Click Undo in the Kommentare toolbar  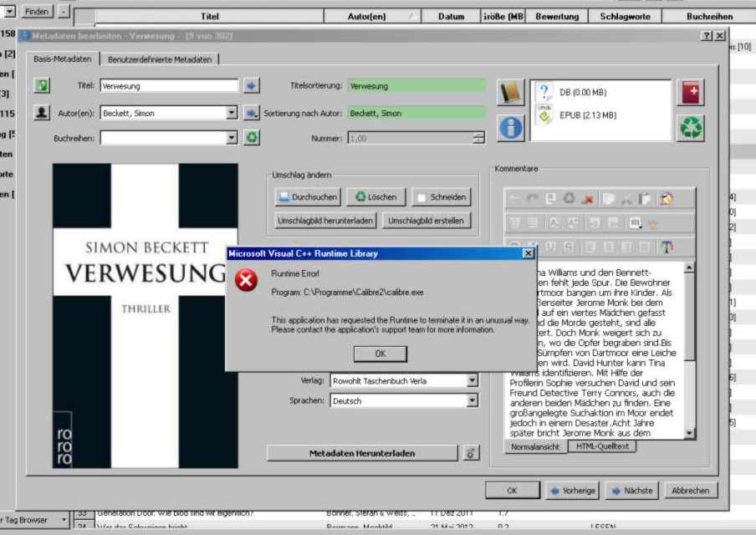coord(514,199)
